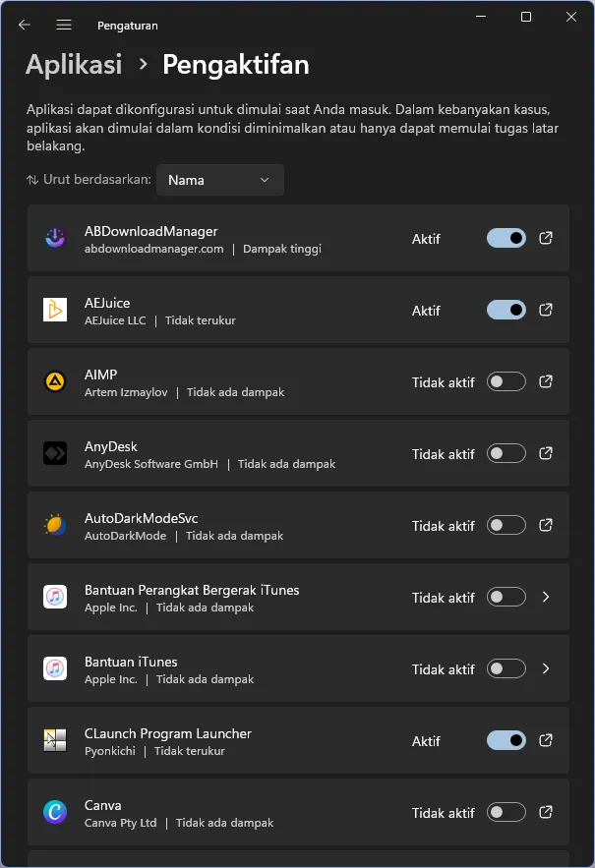Click the AIMP app icon
The height and width of the screenshot is (868, 595).
tap(55, 381)
